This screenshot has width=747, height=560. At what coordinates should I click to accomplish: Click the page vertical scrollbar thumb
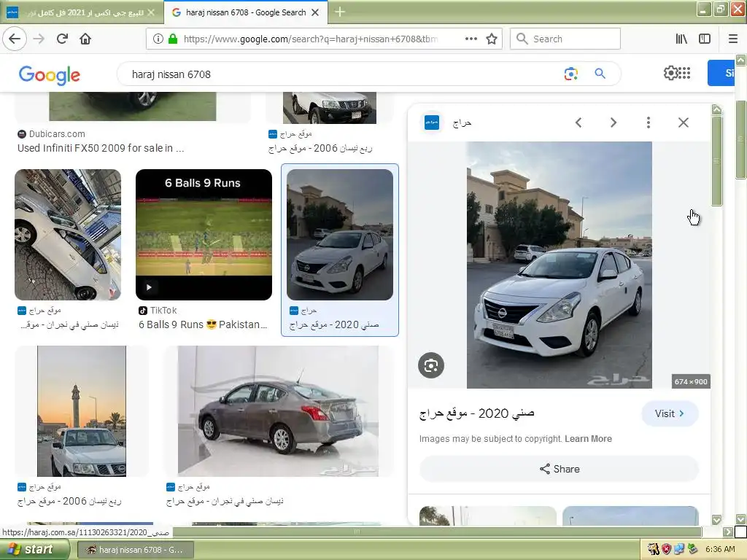[740, 139]
